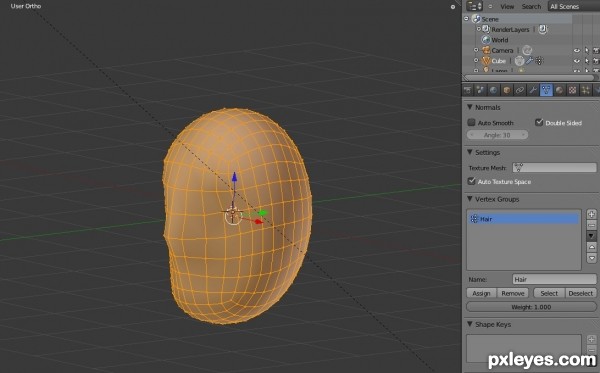Viewport: 600px width, 373px height.
Task: Open the Object Constraints tab
Action: [520, 90]
